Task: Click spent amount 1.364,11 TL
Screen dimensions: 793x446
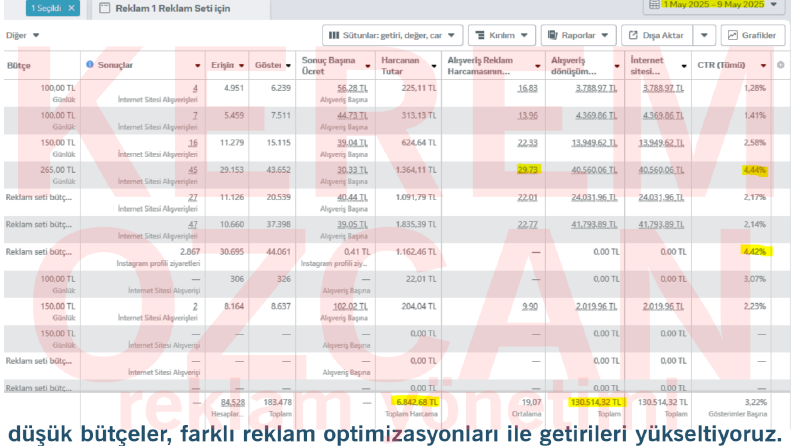Action: (x=416, y=170)
